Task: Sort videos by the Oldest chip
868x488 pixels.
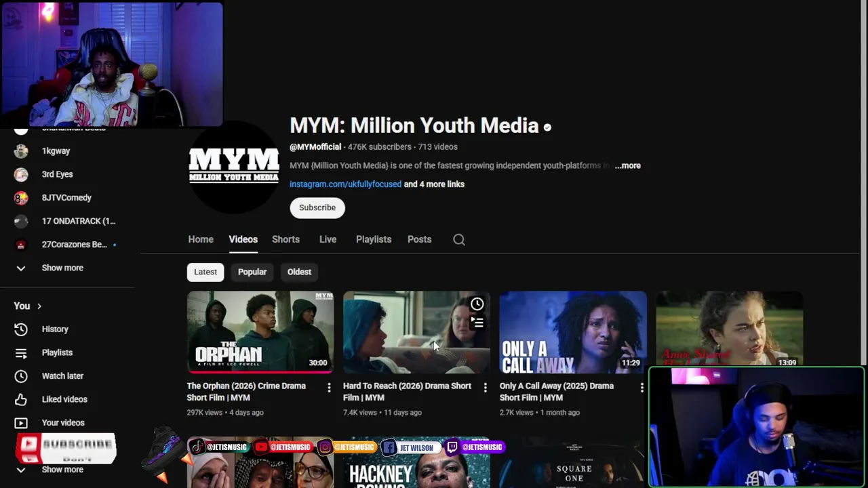Action: pyautogui.click(x=299, y=272)
